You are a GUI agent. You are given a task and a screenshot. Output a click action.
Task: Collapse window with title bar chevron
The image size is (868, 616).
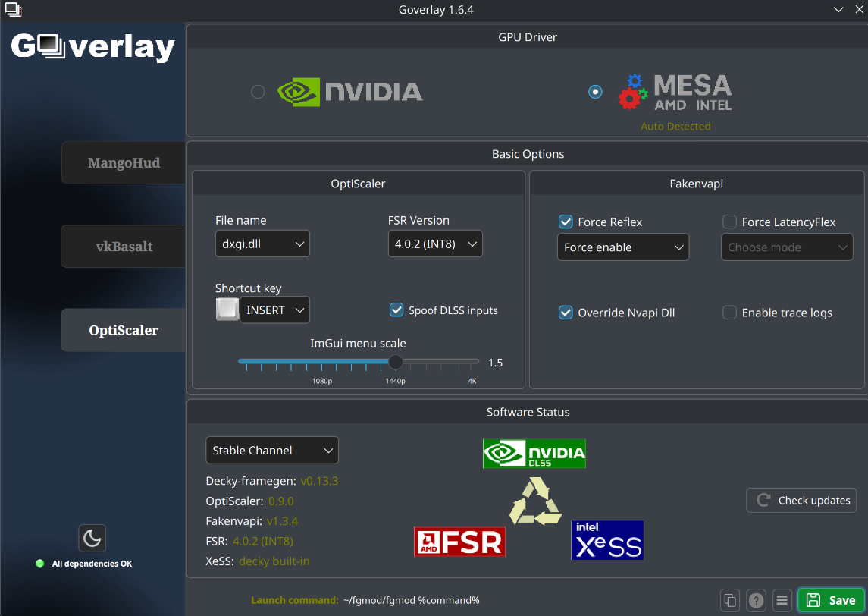838,9
